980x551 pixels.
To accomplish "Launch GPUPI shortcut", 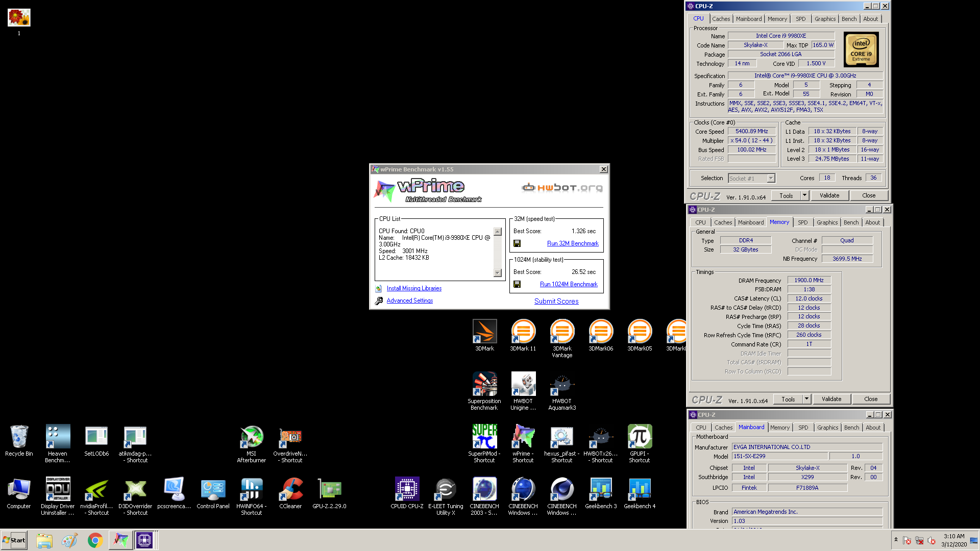I will [640, 443].
